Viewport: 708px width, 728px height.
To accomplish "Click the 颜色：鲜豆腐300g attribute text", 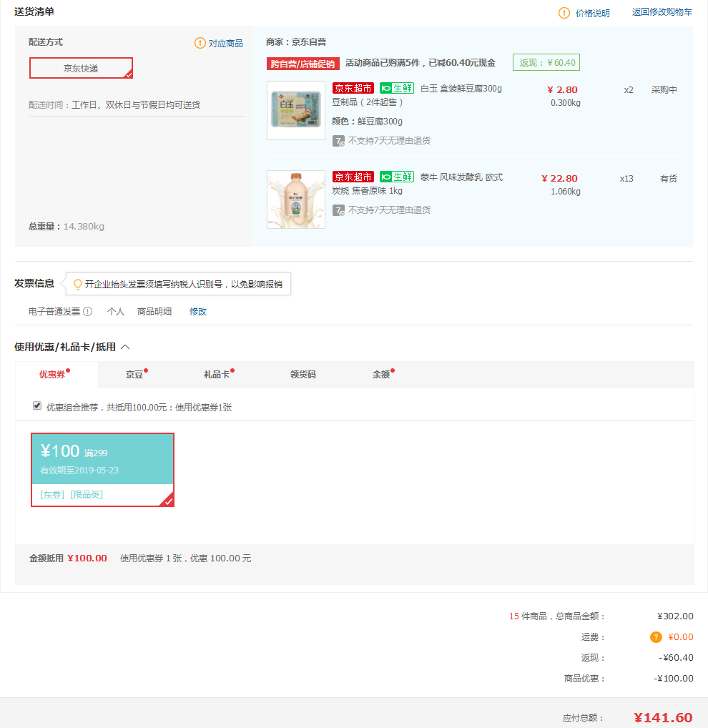I will coord(368,122).
